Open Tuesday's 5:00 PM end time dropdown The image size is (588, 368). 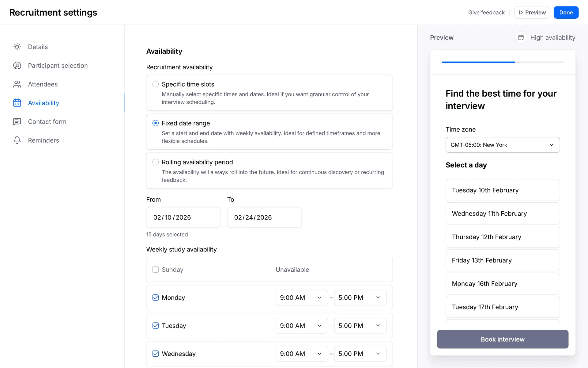click(360, 326)
